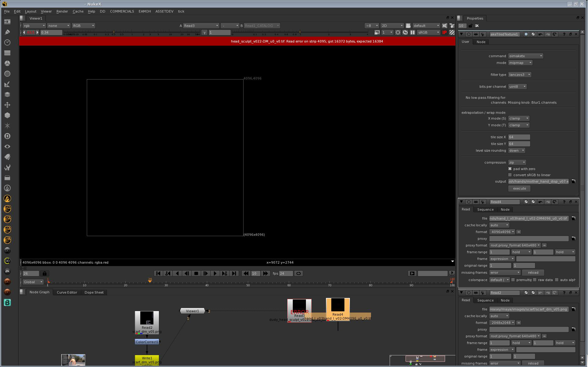The width and height of the screenshot is (588, 367).
Task: Click the viewer pause updating button
Action: (x=413, y=32)
